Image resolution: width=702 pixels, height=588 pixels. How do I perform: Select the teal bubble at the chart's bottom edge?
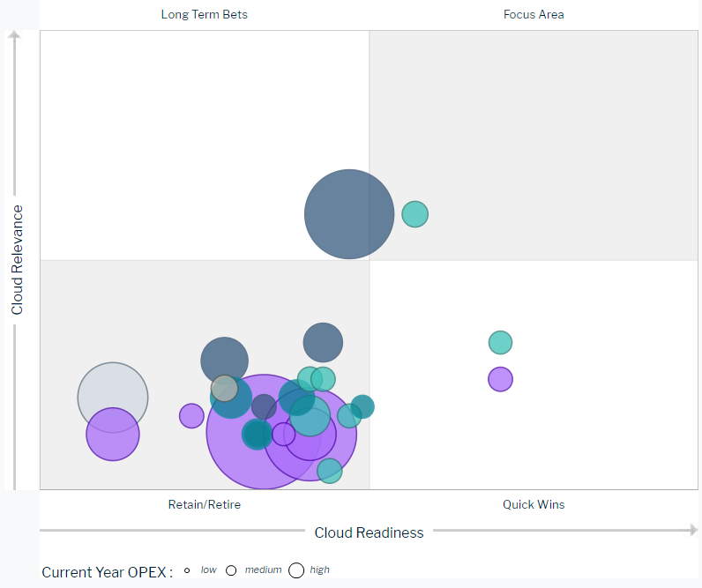click(330, 472)
